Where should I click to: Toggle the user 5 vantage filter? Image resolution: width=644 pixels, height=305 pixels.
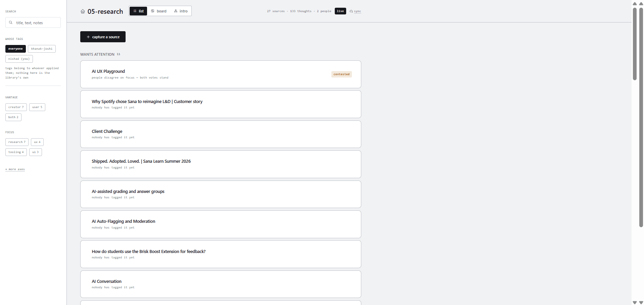(37, 107)
